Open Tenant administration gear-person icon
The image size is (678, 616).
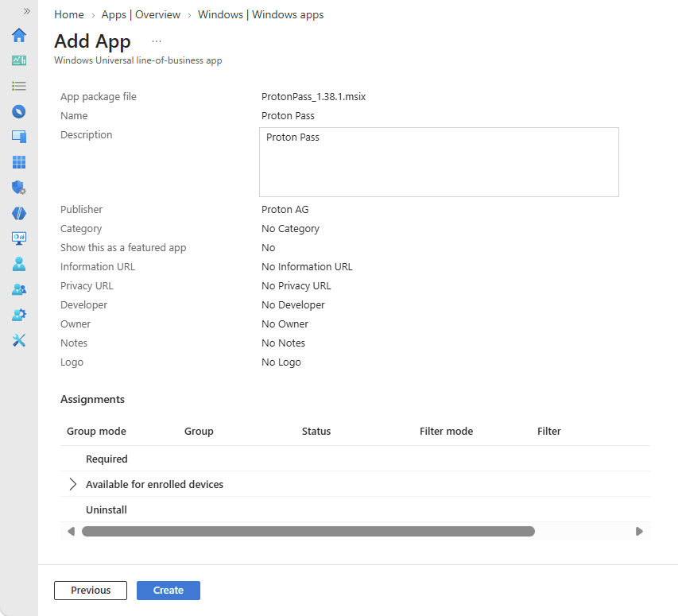19,315
